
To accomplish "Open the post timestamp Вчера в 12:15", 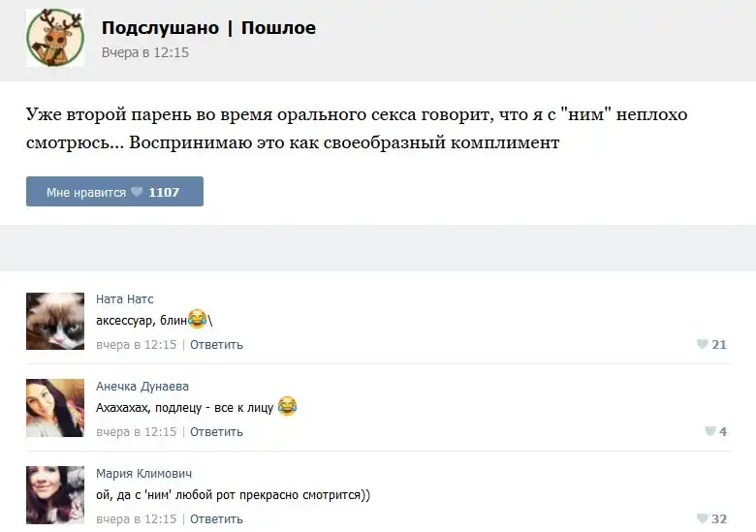I will click(145, 52).
